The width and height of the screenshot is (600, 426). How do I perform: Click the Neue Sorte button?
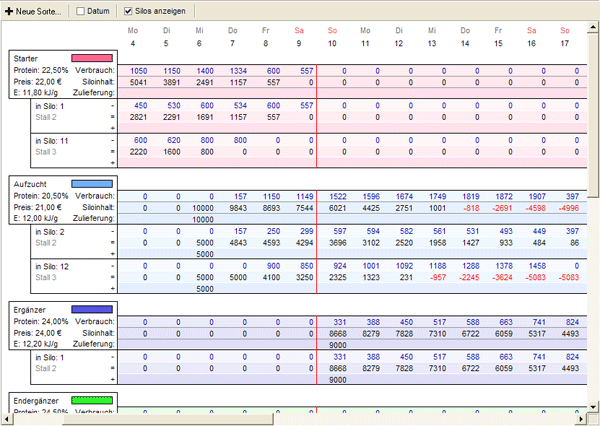[x=32, y=12]
